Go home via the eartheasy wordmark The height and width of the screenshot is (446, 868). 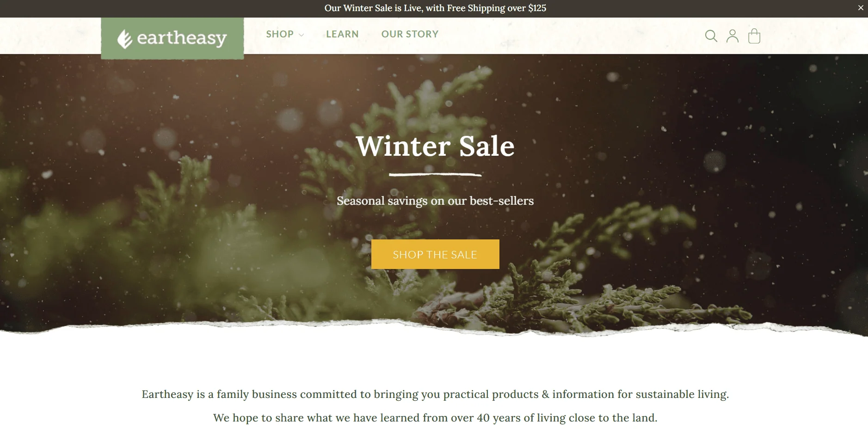[182, 38]
